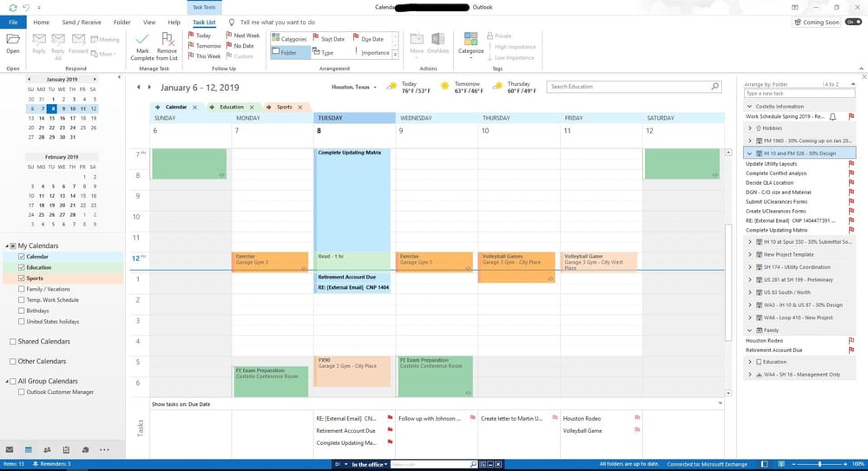This screenshot has width=868, height=471.
Task: Switch to Send / Receive ribbon tab
Action: 82,23
